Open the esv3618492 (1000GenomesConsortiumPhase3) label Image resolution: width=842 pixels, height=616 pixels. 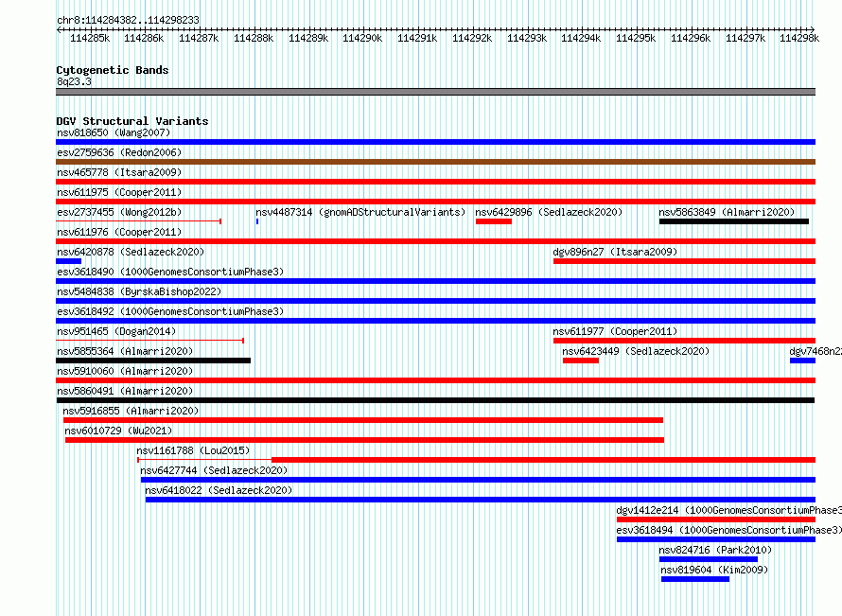pyautogui.click(x=170, y=311)
